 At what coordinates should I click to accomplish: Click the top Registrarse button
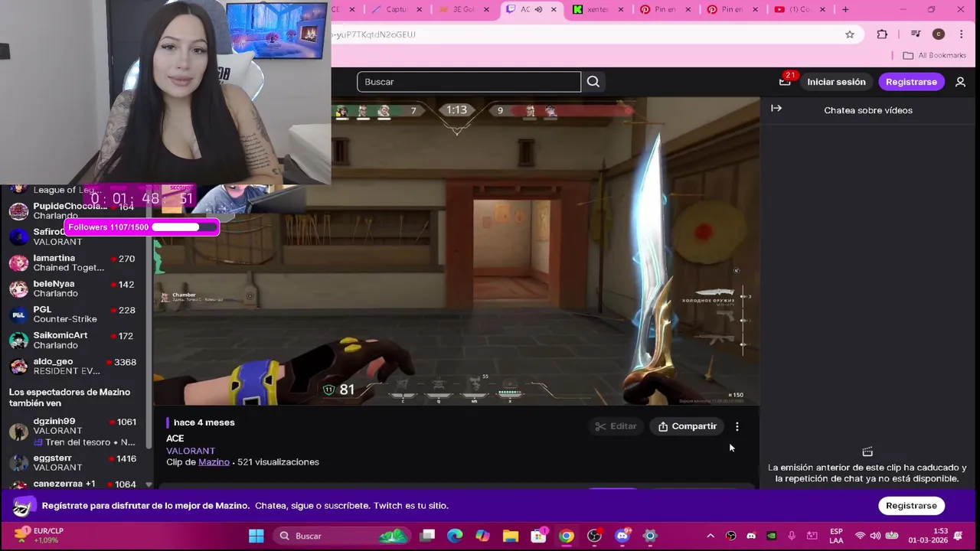click(911, 82)
